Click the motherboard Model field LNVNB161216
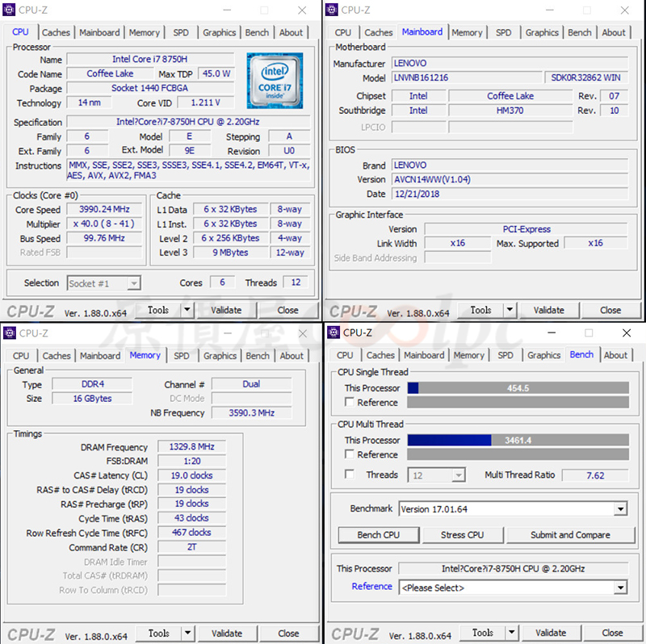 click(467, 77)
